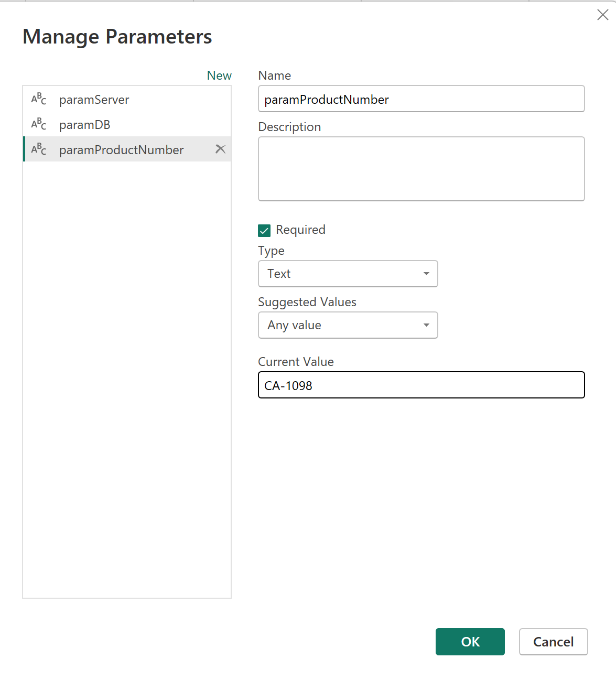The image size is (616, 680).
Task: Open the Type dropdown
Action: 348,274
